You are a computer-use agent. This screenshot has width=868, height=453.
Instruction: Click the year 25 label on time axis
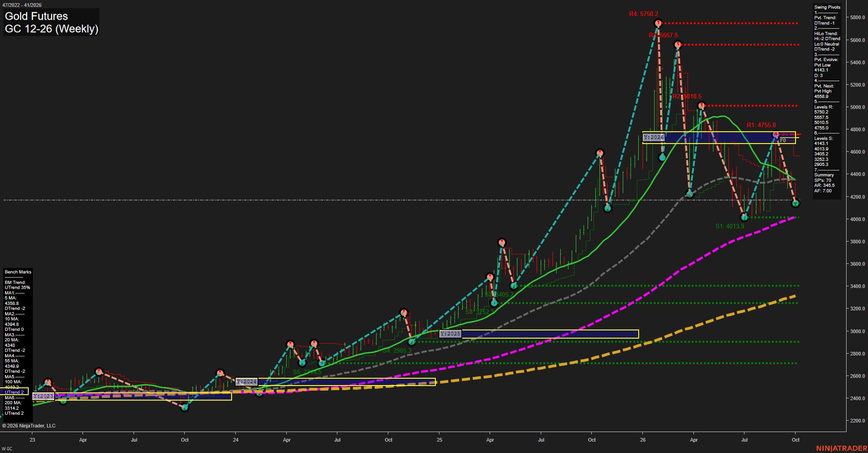[x=439, y=440]
